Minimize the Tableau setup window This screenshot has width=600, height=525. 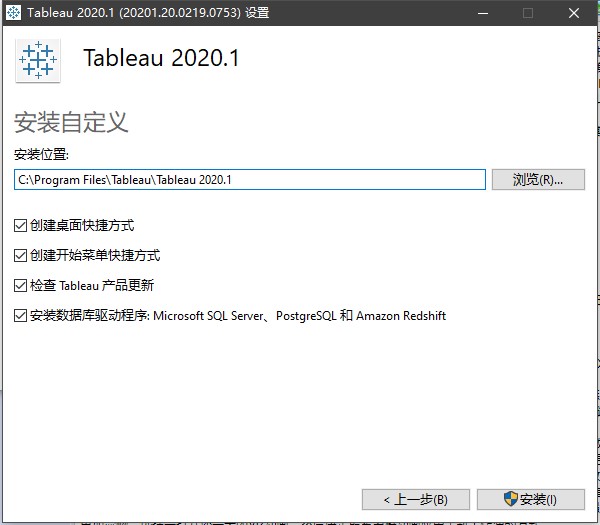(x=483, y=13)
